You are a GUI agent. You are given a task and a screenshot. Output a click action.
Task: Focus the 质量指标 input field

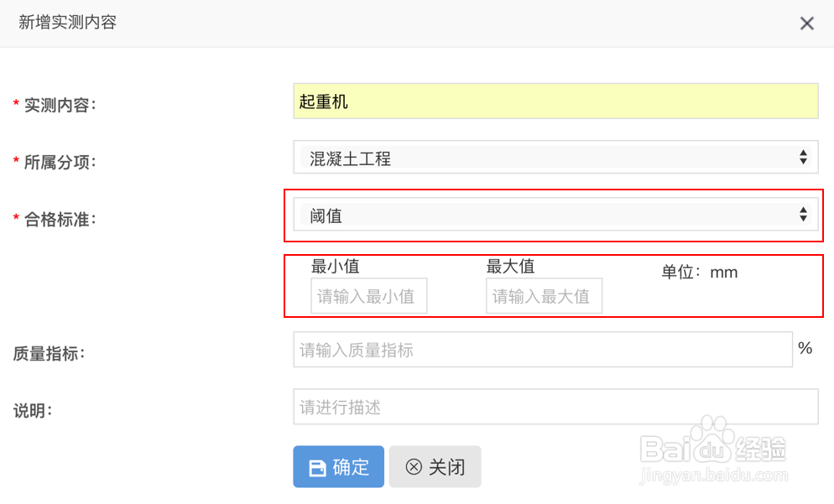[x=542, y=350]
